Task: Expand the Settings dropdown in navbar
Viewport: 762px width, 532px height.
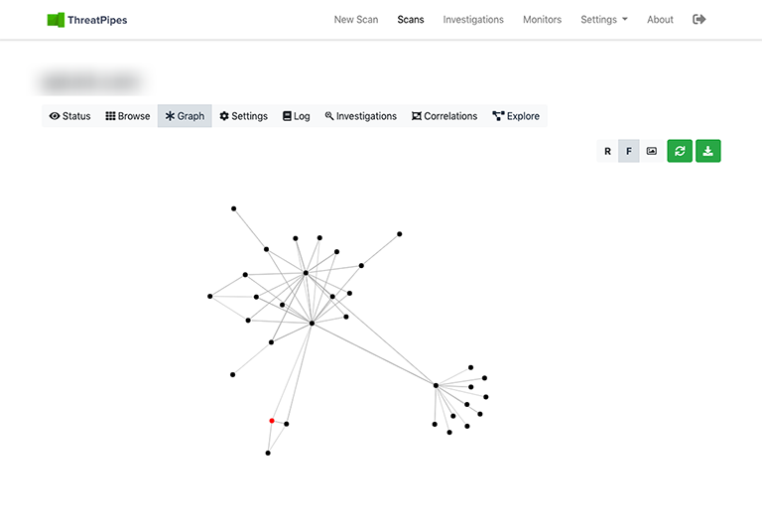Action: click(x=603, y=19)
